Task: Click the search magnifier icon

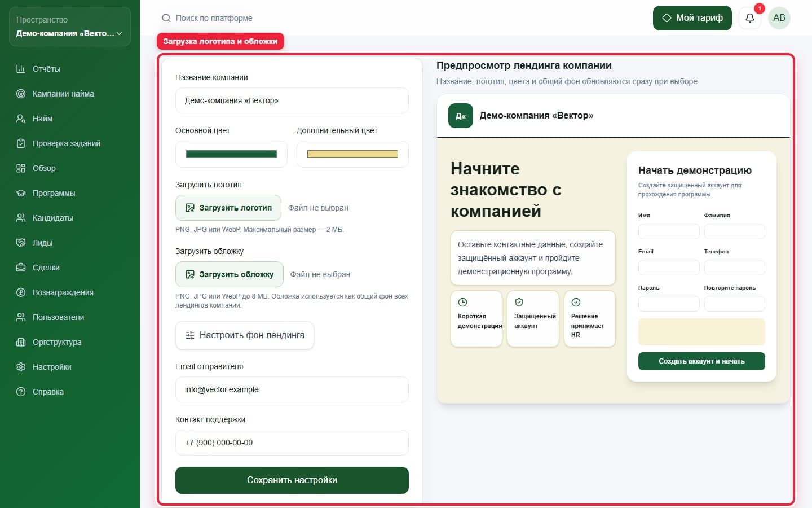Action: coord(166,18)
